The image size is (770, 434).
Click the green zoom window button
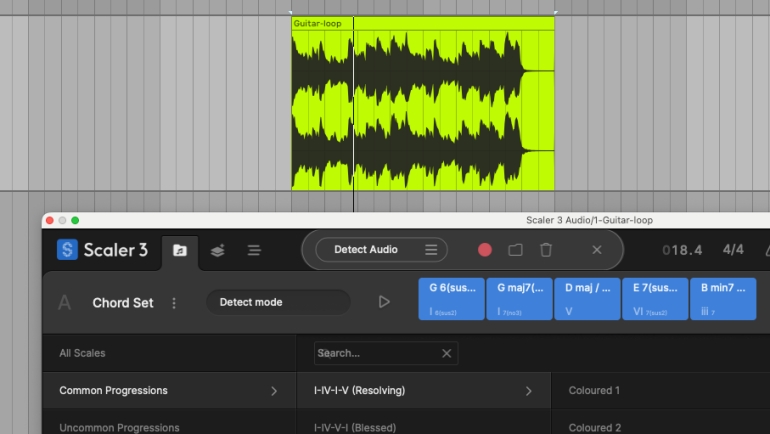75,220
